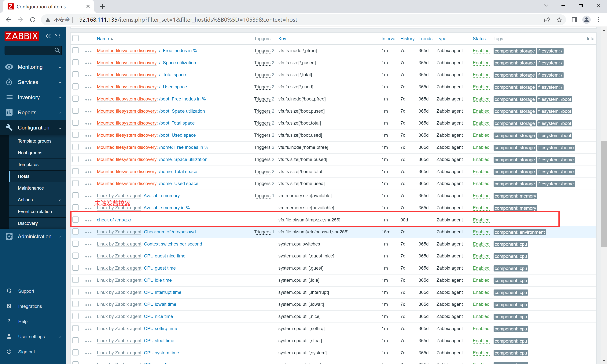Image resolution: width=607 pixels, height=364 pixels.
Task: Tick checkbox for CPU system time
Action: coord(75,352)
